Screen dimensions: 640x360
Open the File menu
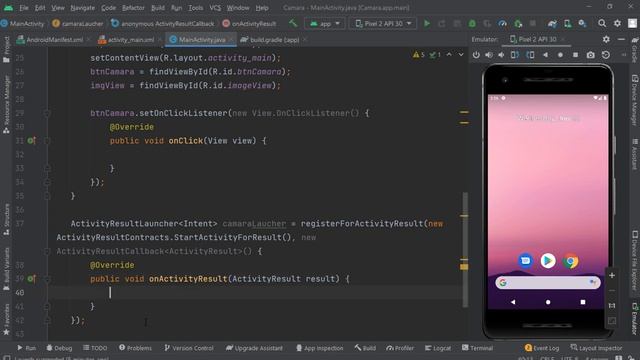[24, 8]
